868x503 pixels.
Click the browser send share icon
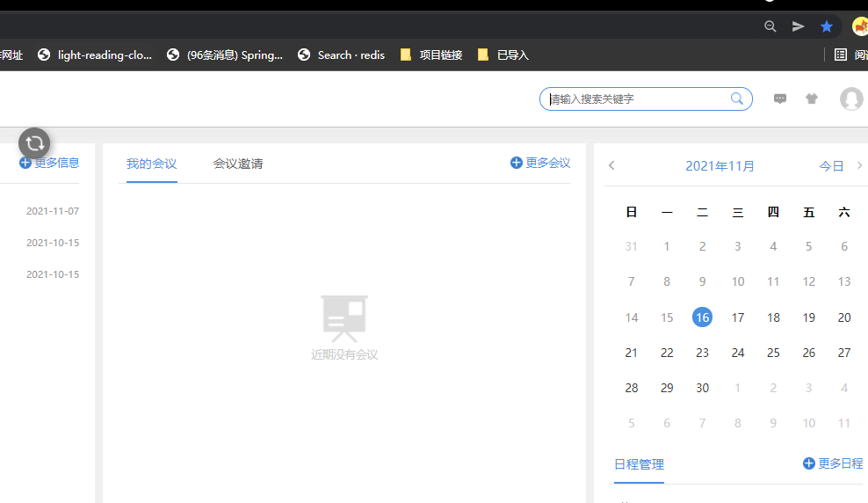(x=798, y=26)
